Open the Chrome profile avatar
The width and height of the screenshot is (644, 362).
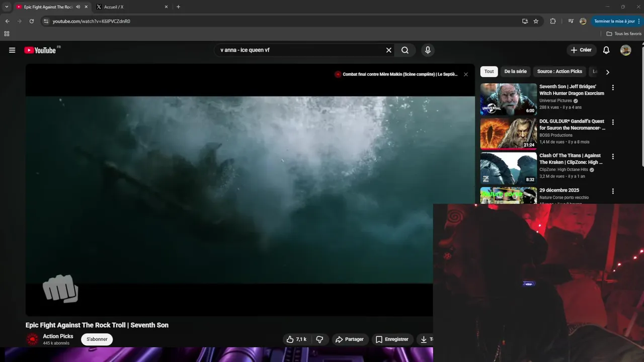click(x=583, y=21)
